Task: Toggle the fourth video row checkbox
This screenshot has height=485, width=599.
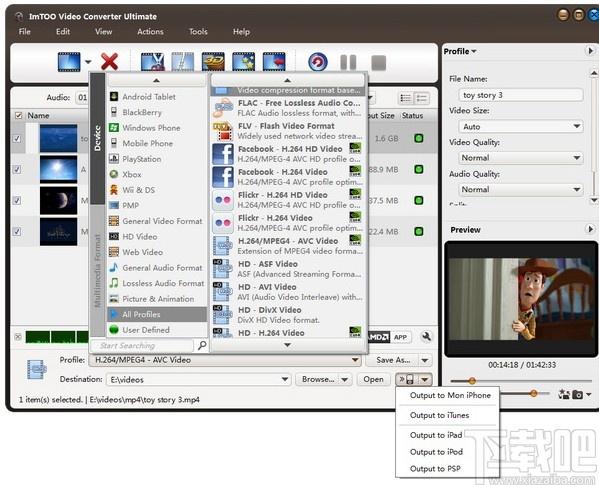Action: coord(17,231)
